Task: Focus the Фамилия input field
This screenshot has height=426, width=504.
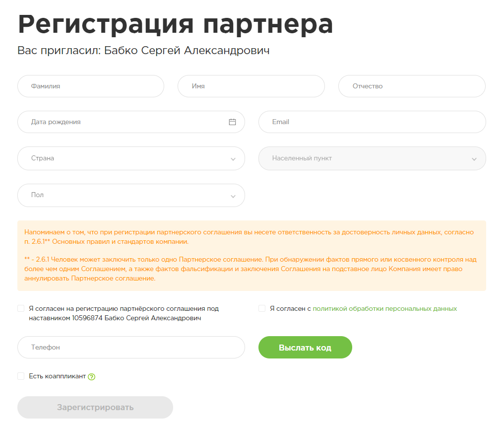Action: tap(91, 86)
